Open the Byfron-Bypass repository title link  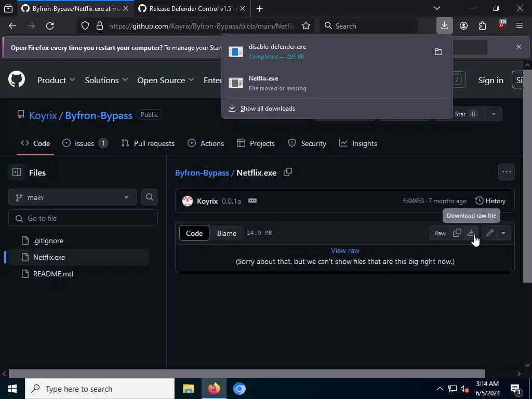point(99,115)
